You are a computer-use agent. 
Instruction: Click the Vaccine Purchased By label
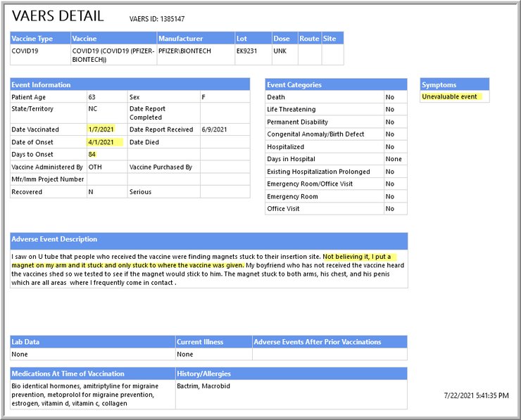pyautogui.click(x=161, y=167)
